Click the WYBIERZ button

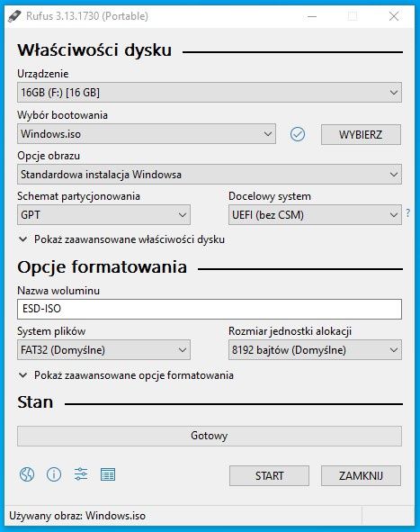coord(361,135)
